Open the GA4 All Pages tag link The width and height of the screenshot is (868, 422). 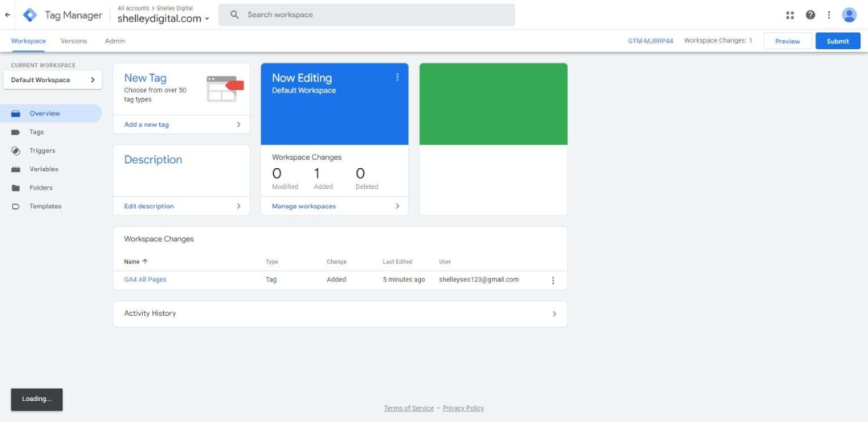pyautogui.click(x=145, y=280)
